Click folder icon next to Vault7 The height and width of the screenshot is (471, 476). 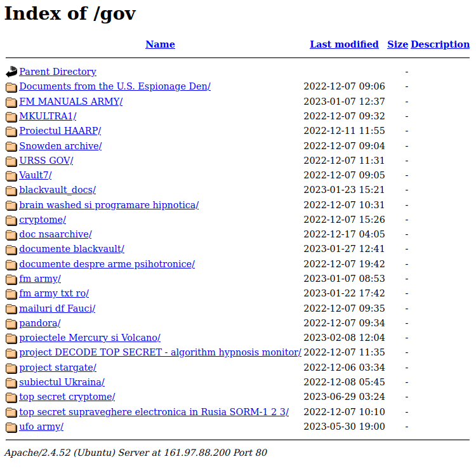coord(11,176)
